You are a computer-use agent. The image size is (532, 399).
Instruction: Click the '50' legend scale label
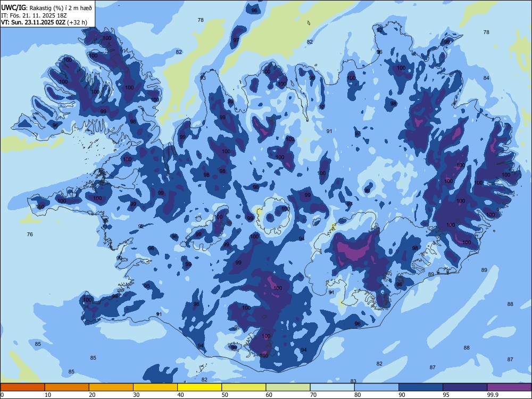[x=225, y=395]
